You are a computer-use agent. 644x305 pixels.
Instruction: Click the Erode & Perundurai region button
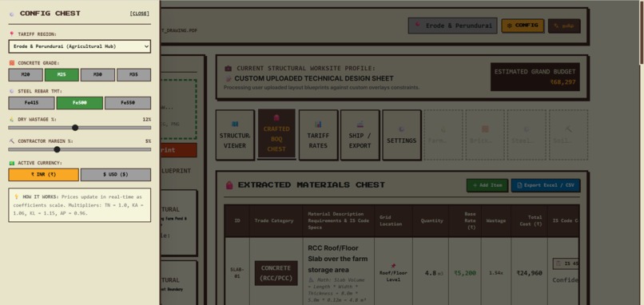tap(452, 26)
